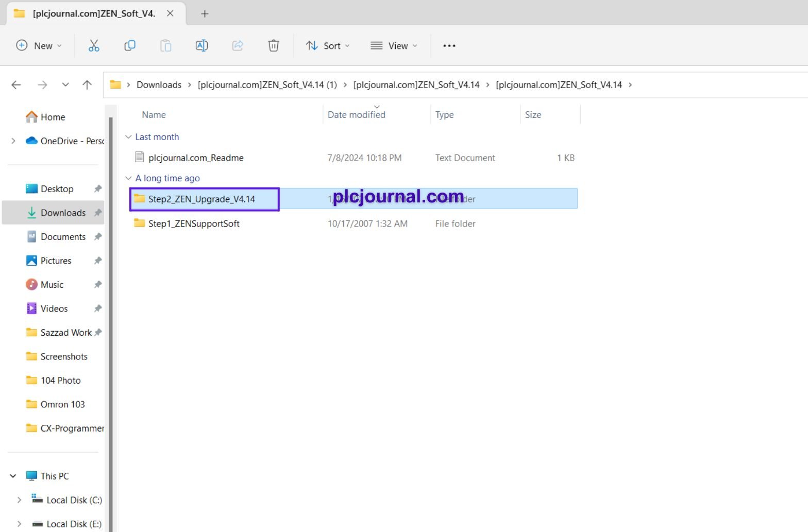
Task: Unpin Downloads using its pin icon
Action: (97, 213)
